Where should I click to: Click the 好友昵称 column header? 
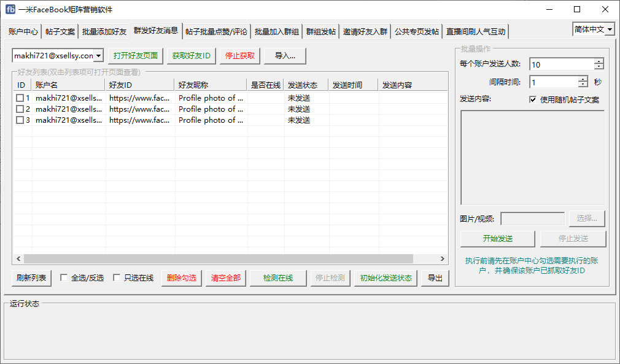[211, 85]
